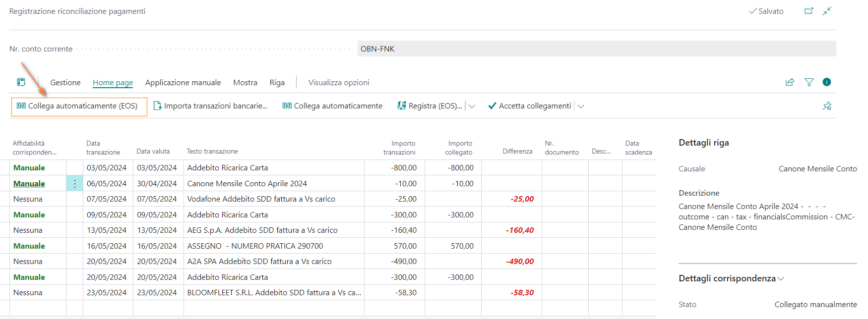868x319 pixels.
Task: Open the Mostra menu
Action: (245, 83)
